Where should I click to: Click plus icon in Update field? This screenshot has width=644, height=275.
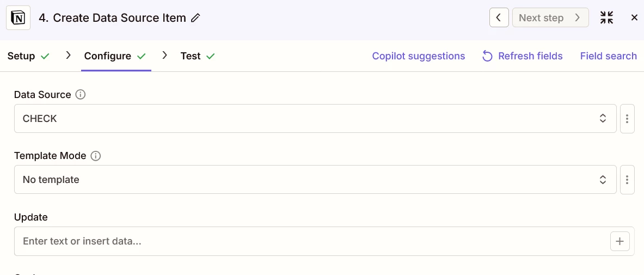620,241
